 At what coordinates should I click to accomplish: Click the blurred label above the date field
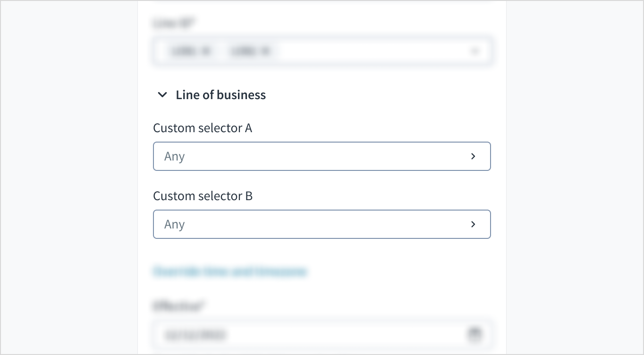(x=178, y=306)
